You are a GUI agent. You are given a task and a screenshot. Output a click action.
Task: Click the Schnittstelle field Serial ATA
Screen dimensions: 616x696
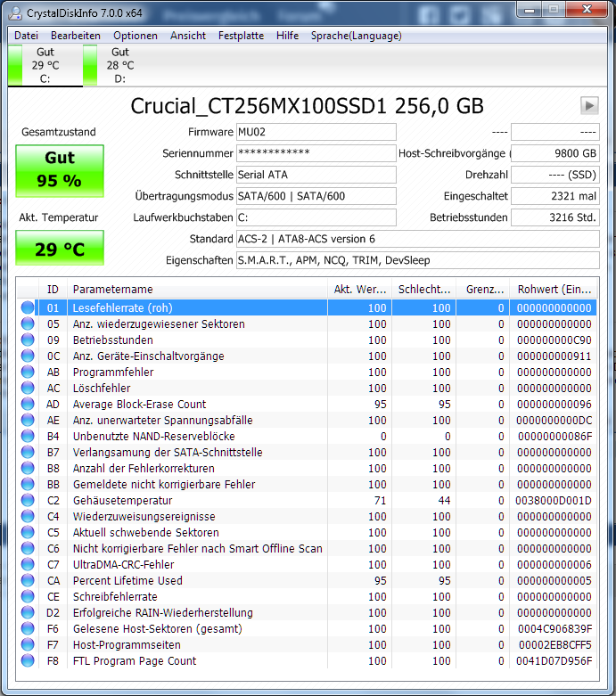(316, 175)
